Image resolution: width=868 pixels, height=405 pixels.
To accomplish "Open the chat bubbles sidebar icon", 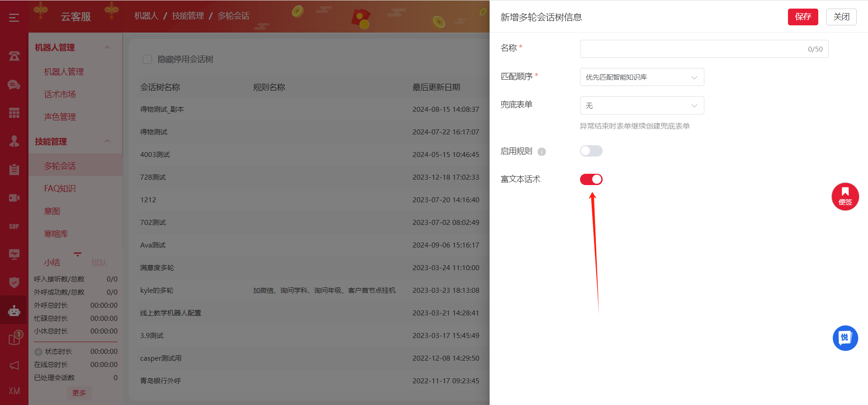I will (14, 85).
